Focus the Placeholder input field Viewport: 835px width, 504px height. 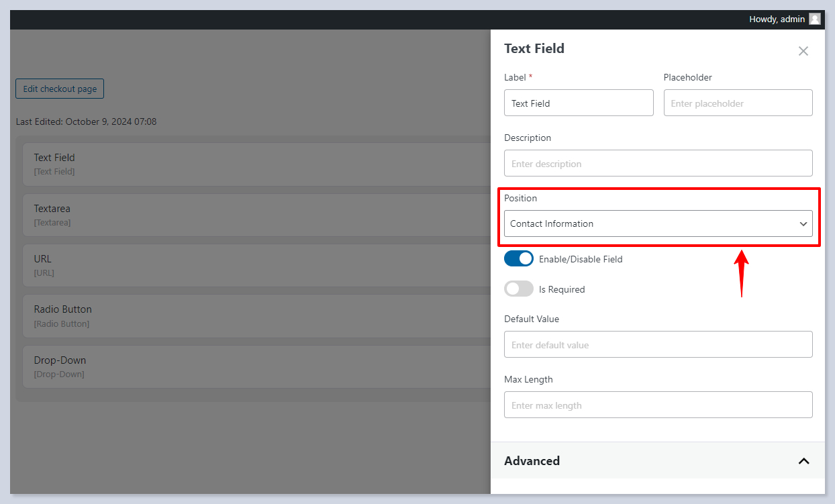click(x=738, y=103)
